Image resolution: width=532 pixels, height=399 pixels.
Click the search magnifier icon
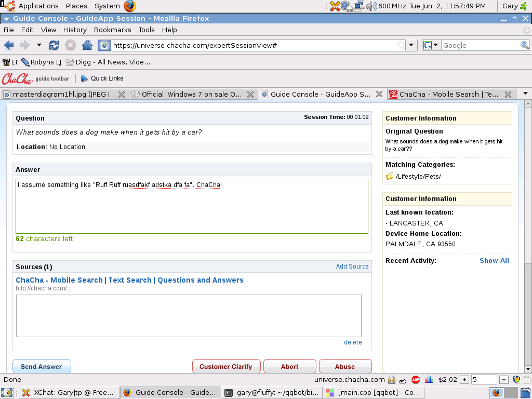[525, 45]
